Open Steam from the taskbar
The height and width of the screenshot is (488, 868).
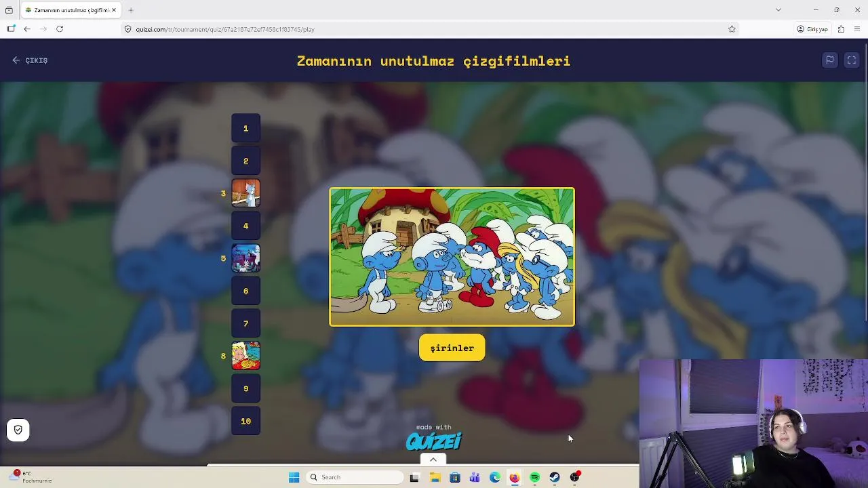click(x=555, y=477)
